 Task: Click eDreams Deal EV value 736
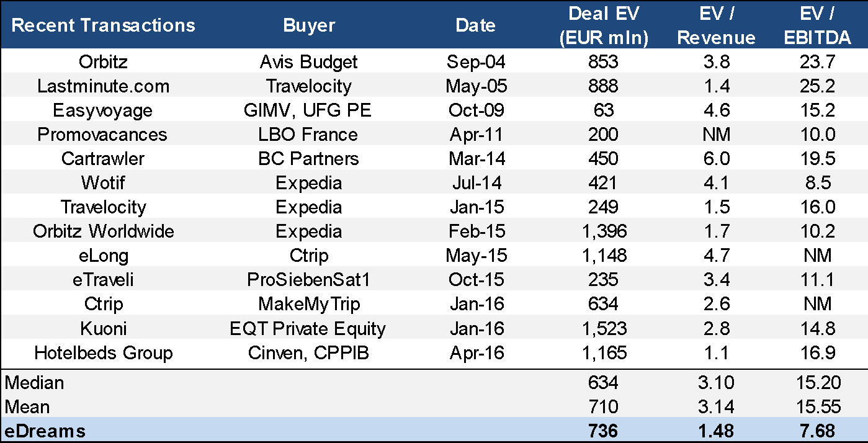click(x=604, y=431)
